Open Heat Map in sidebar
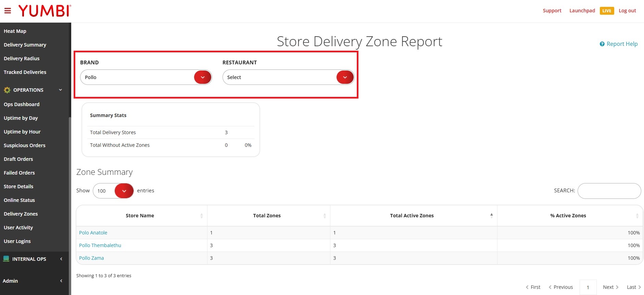Screen dimensions: 644x295 coord(15,31)
